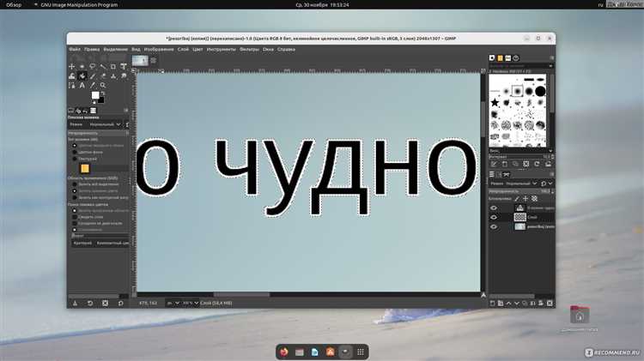Select the Smudge tool
The height and width of the screenshot is (361, 644).
(123, 76)
